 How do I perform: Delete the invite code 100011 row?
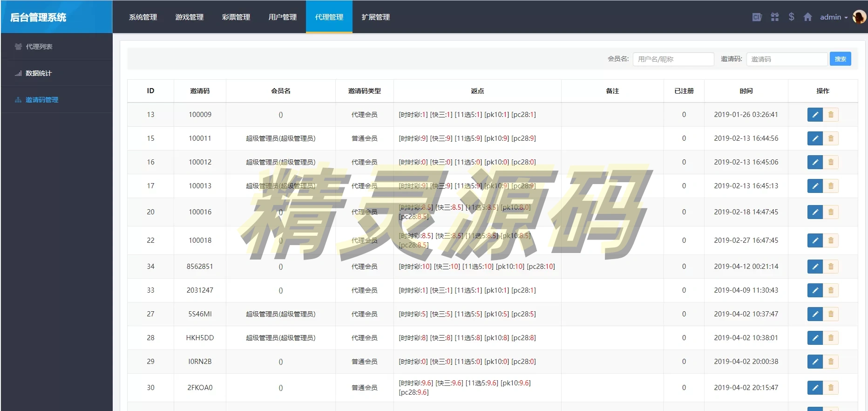click(x=831, y=138)
